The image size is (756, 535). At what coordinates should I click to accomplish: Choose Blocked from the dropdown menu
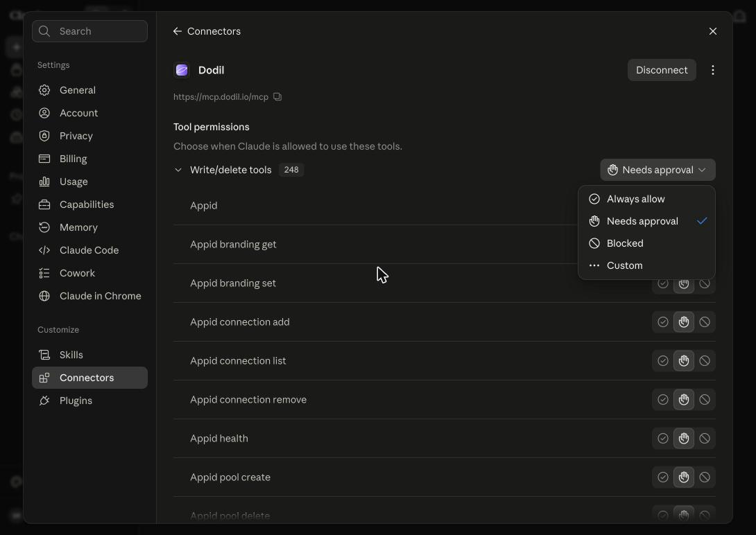point(646,243)
